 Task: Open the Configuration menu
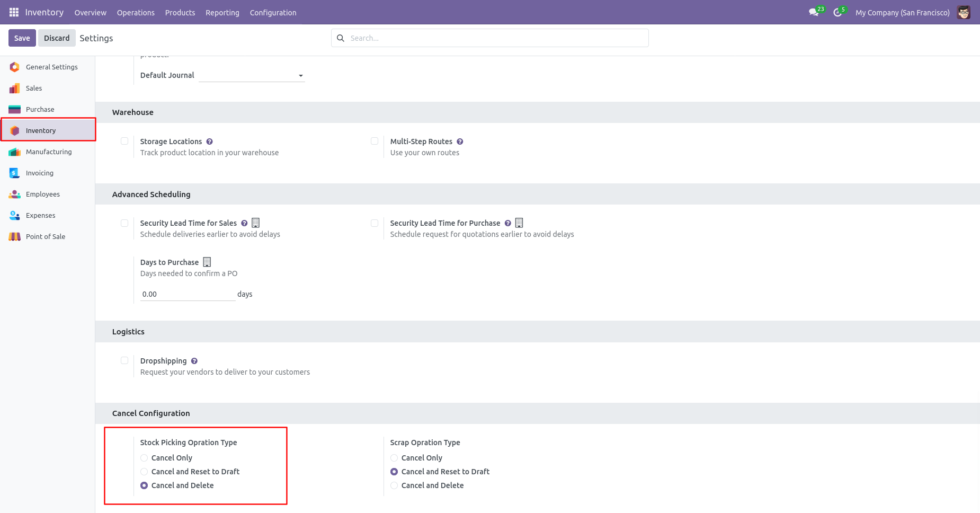click(x=273, y=12)
